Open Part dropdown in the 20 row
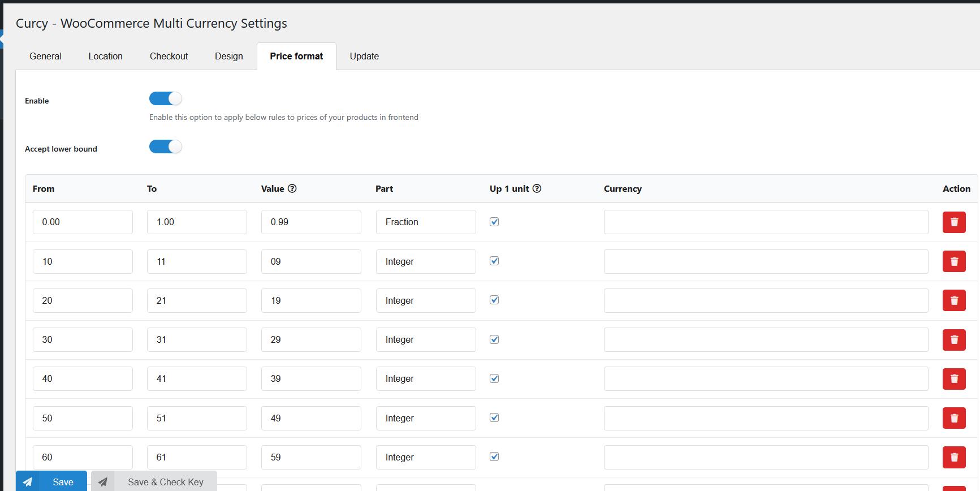The image size is (980, 491). (x=426, y=300)
